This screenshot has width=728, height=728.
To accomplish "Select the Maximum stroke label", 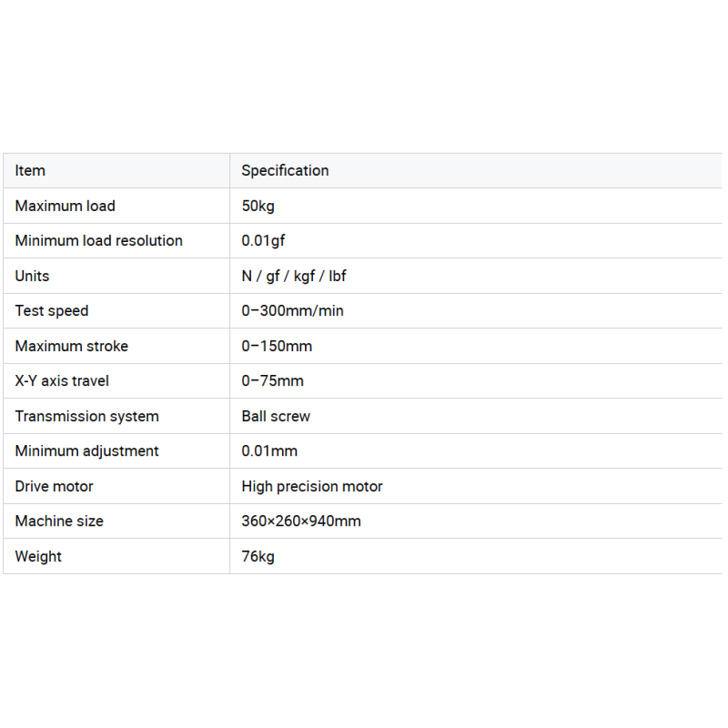I will click(x=72, y=346).
